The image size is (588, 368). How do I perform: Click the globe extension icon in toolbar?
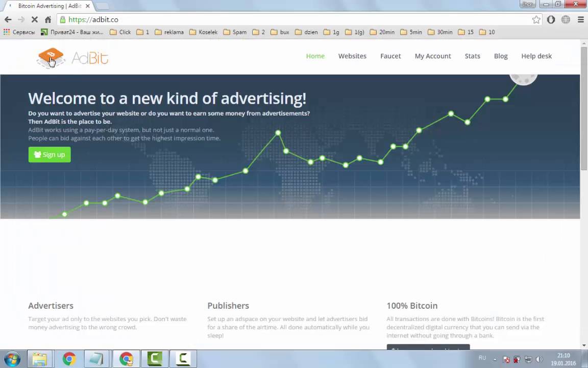[x=566, y=19]
